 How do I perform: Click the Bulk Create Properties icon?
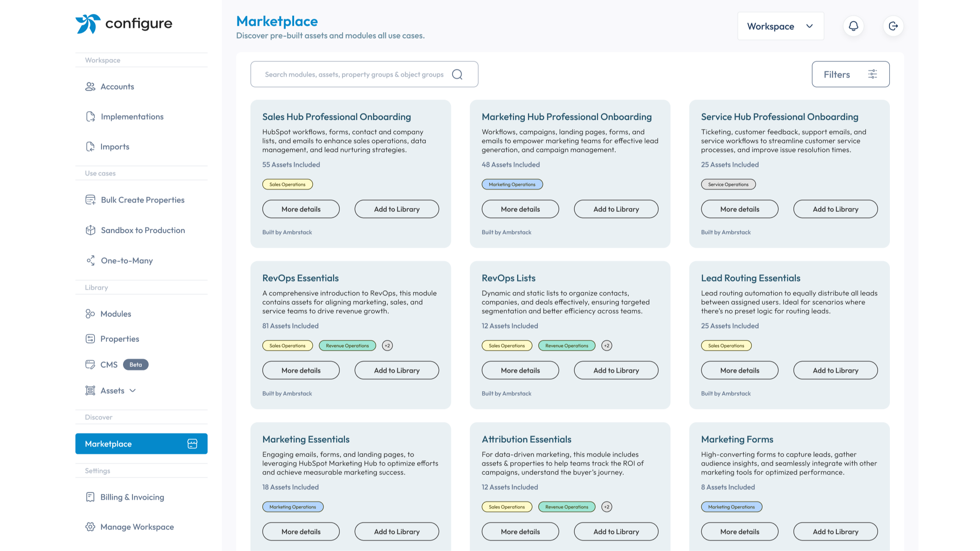(x=90, y=200)
